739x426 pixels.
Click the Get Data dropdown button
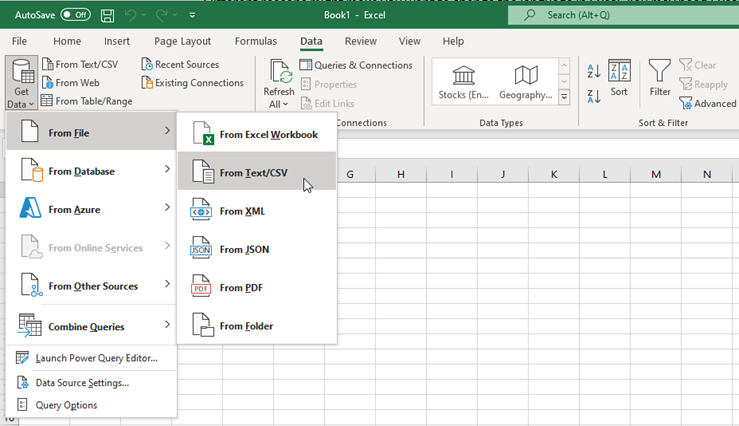pos(22,82)
